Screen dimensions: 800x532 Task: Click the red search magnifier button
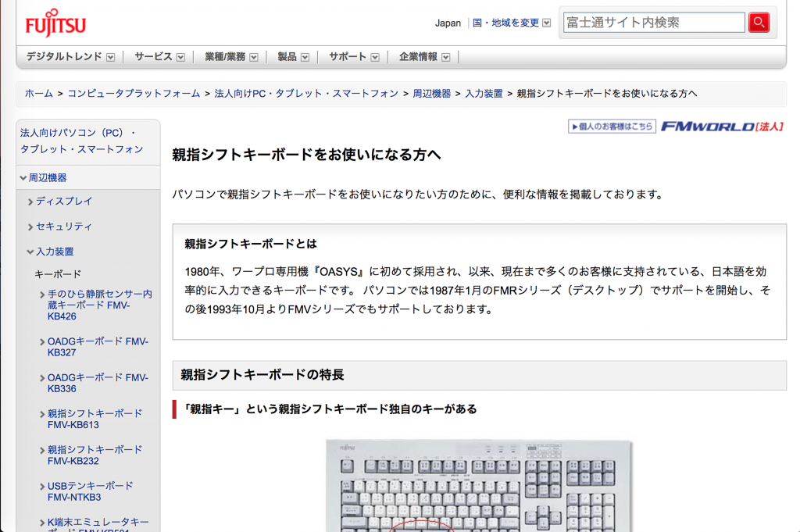(759, 23)
